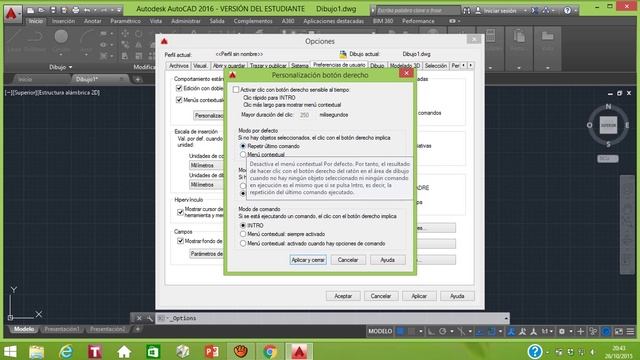640x360 pixels.
Task: Click the Save As icon in quick access
Action: click(x=64, y=10)
